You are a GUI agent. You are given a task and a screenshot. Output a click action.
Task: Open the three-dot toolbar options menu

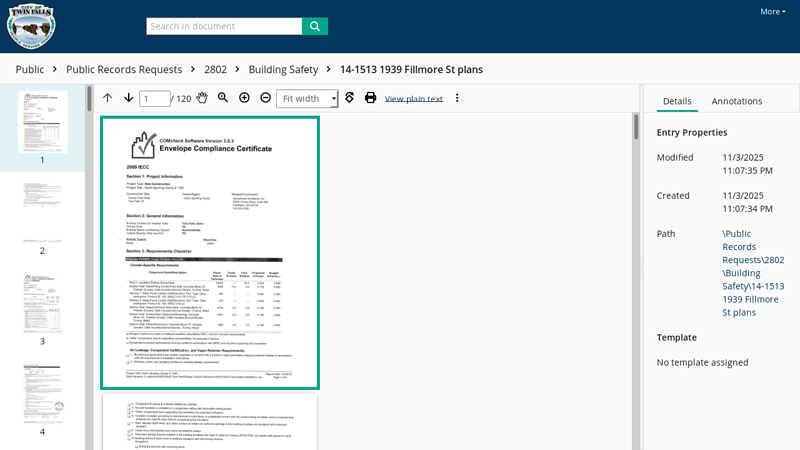coord(457,98)
